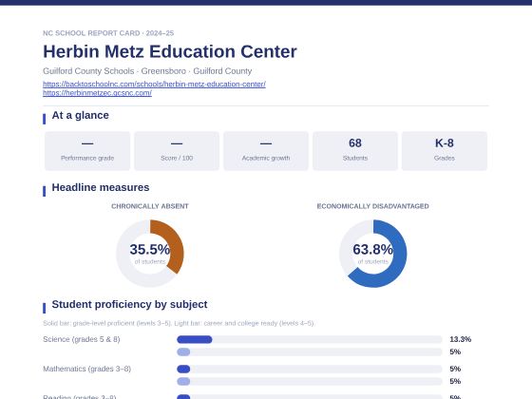Click the 63.8% economically disadvantaged donut chart
The width and height of the screenshot is (532, 399).
(372, 253)
